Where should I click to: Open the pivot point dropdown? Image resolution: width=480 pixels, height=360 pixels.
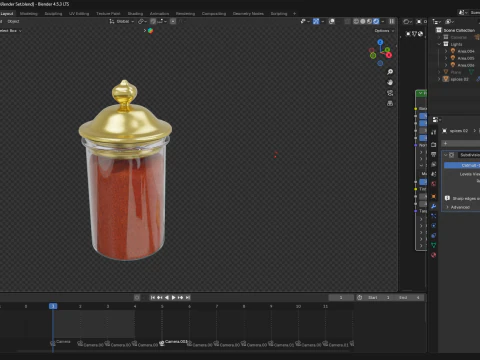(143, 21)
